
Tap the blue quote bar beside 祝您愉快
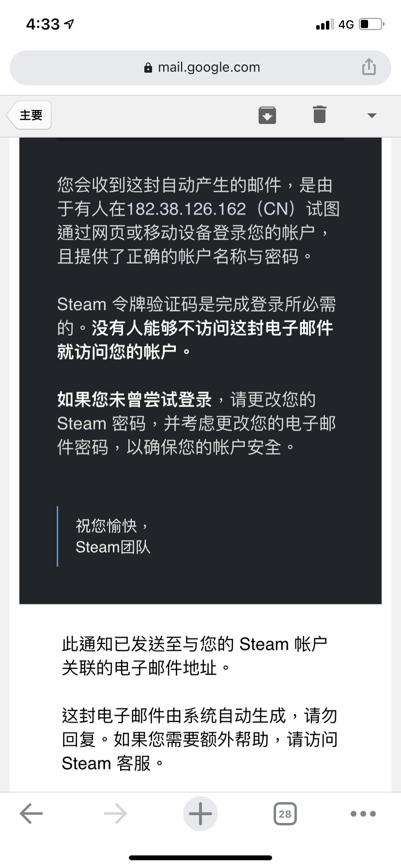[x=58, y=535]
